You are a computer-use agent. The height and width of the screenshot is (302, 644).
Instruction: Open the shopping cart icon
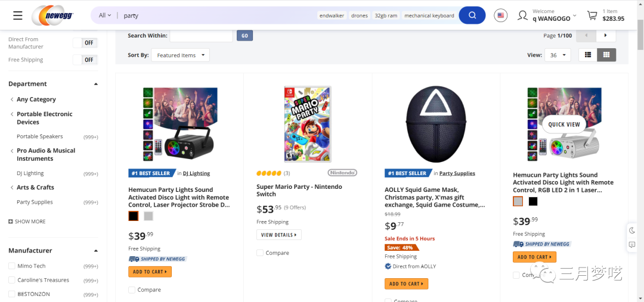[x=592, y=15]
